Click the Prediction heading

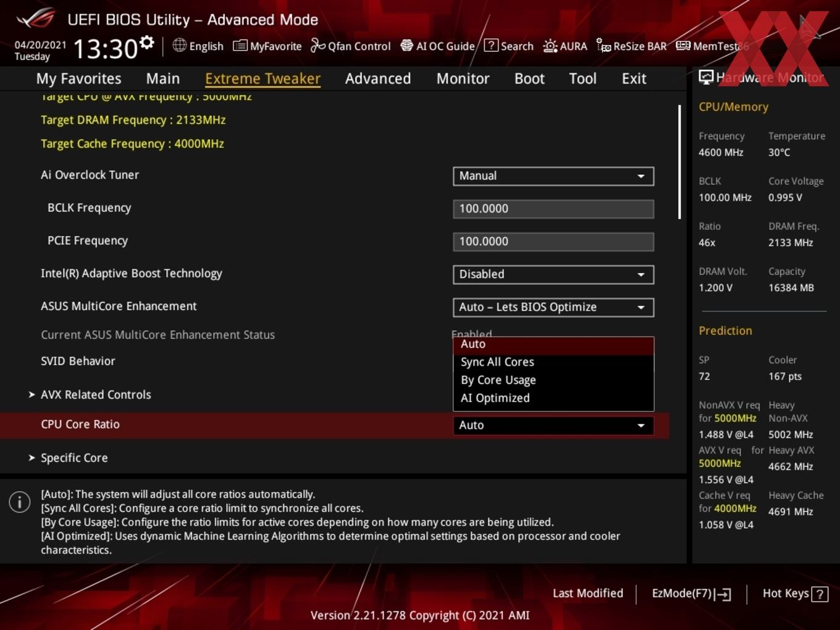point(725,330)
